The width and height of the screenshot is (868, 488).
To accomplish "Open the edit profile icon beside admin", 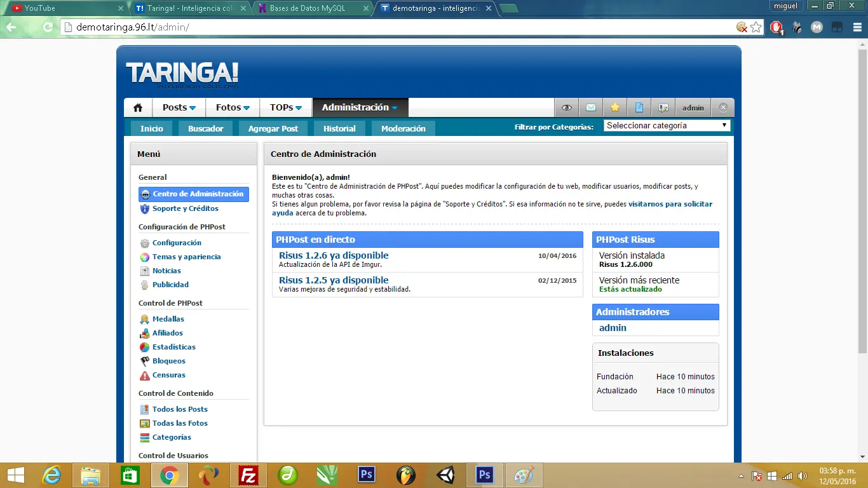I will pos(663,107).
